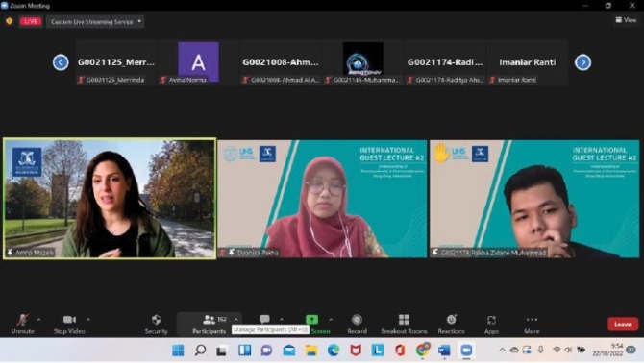Click the red LIVE indicator
The image size is (644, 363).
(x=31, y=22)
